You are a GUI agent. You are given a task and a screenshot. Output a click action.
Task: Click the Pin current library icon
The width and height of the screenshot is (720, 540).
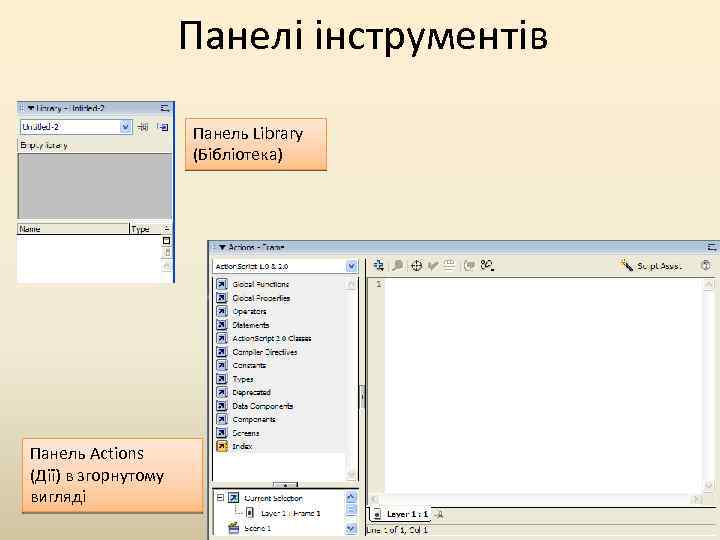[143, 127]
